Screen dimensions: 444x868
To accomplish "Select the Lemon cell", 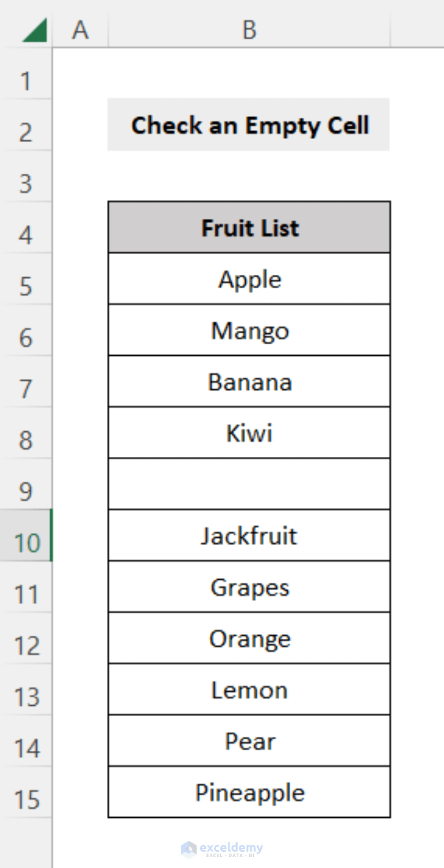I will 249,690.
